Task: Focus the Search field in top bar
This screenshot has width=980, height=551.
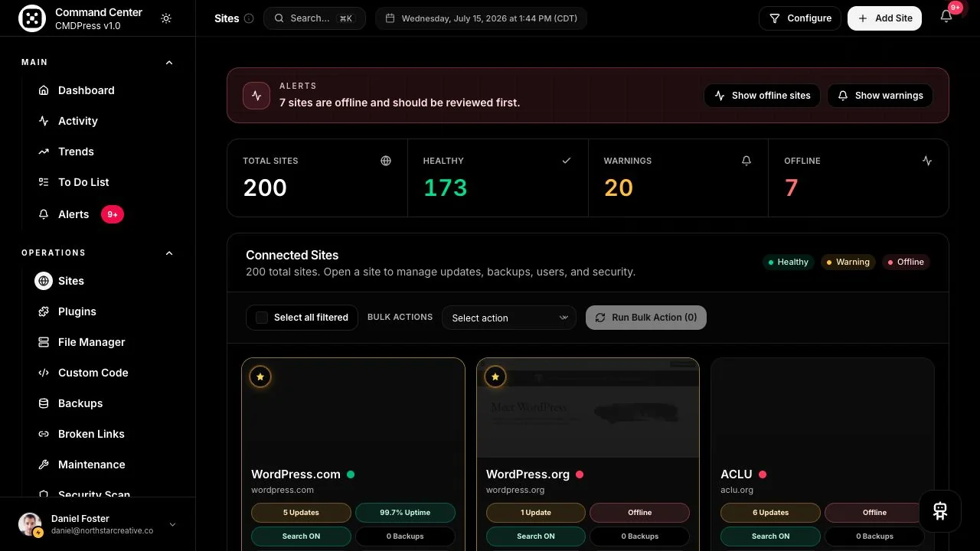Action: (315, 18)
